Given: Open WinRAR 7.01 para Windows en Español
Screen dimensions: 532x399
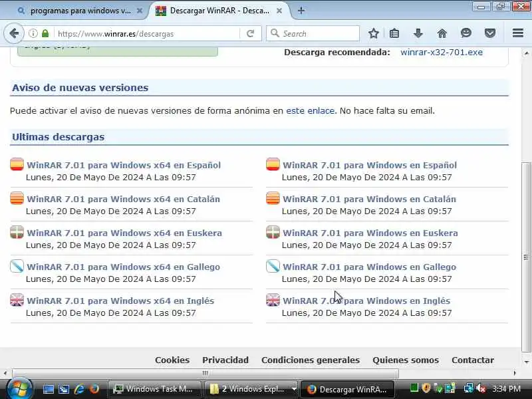Looking at the screenshot, I should 370,165.
